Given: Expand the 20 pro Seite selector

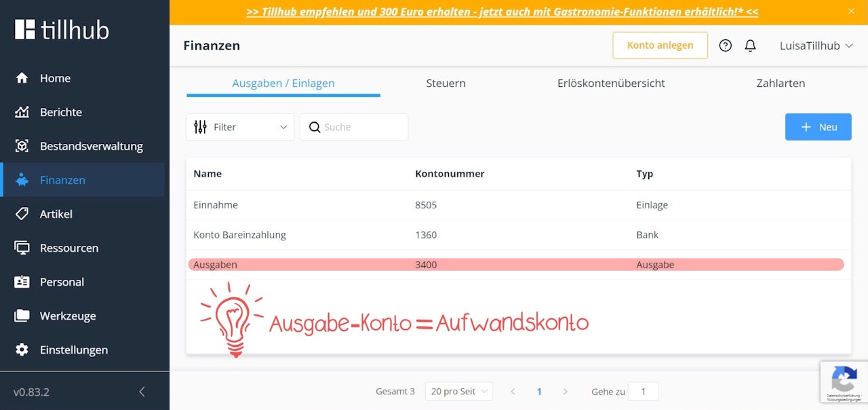Looking at the screenshot, I should (459, 391).
